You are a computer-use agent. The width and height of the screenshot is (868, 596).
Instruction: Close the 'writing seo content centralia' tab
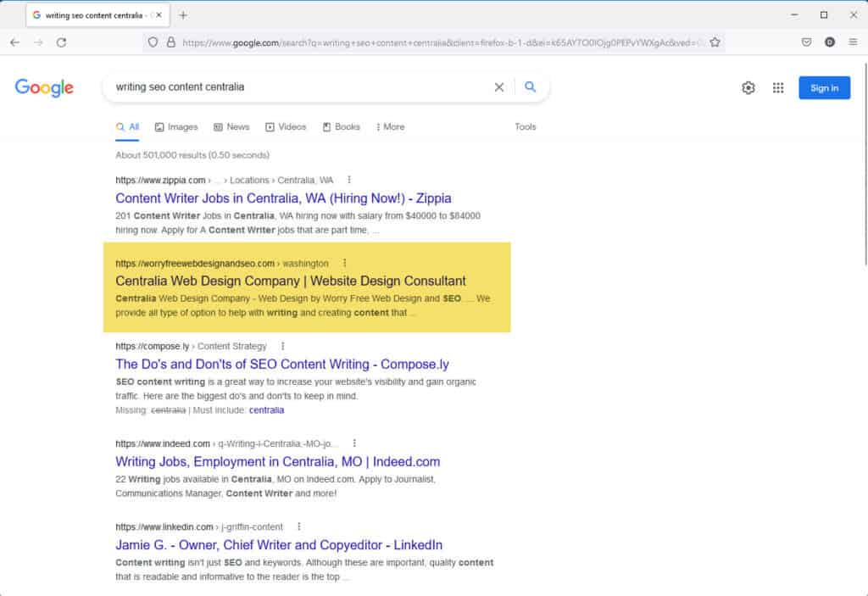pyautogui.click(x=159, y=15)
